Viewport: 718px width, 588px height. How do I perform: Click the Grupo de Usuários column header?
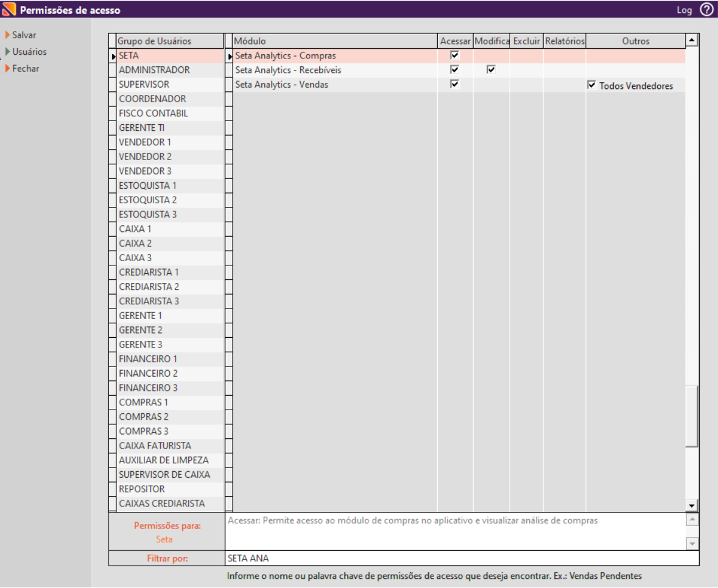coord(170,41)
